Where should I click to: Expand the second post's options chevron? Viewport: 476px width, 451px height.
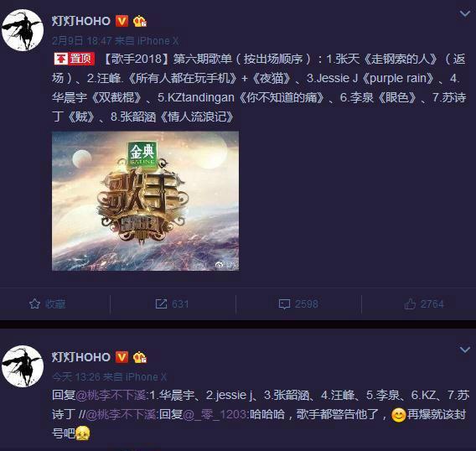coord(465,350)
